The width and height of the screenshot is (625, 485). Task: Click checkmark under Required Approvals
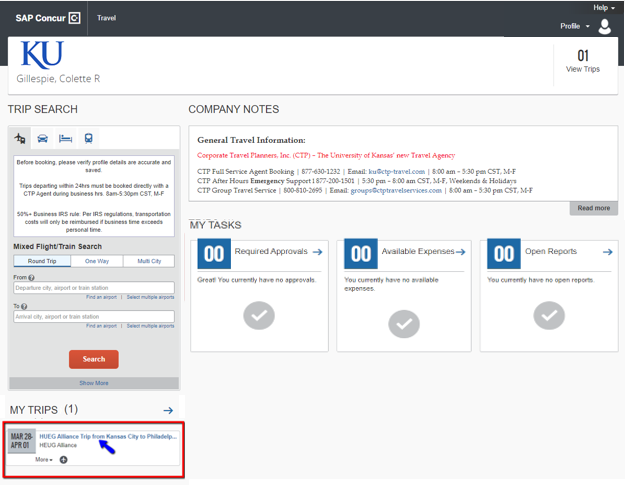[x=259, y=316]
